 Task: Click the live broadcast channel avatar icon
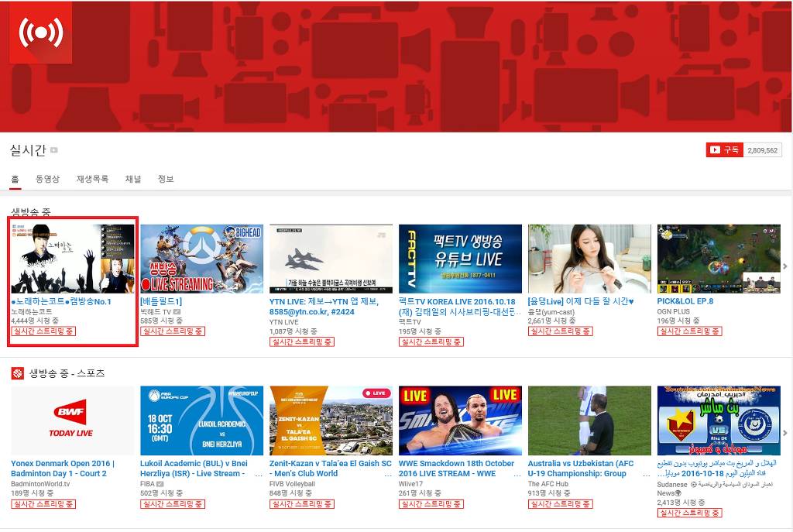pos(40,33)
